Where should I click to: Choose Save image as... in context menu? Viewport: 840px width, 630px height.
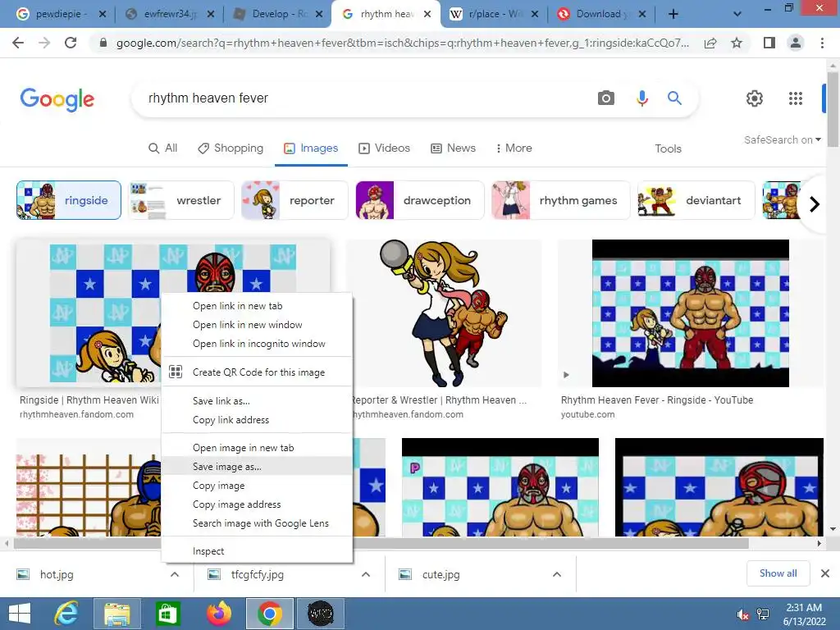[257, 467]
